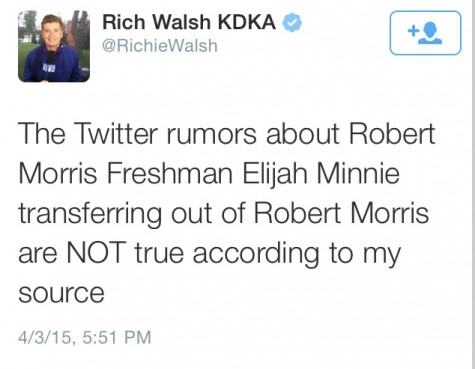Click the scrollbar strip along right edge
This screenshot has height=369, width=475.
coord(472,184)
